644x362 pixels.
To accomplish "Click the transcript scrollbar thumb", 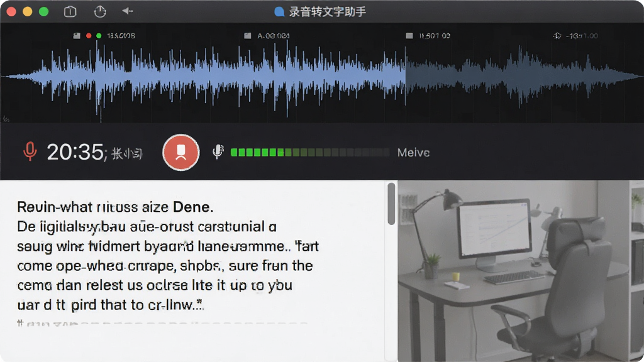I will click(391, 204).
